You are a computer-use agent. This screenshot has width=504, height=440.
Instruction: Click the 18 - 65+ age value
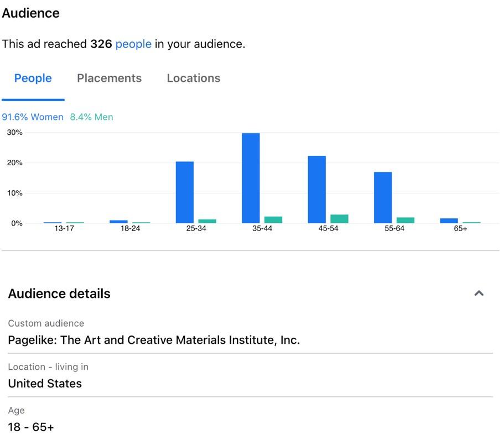[31, 427]
